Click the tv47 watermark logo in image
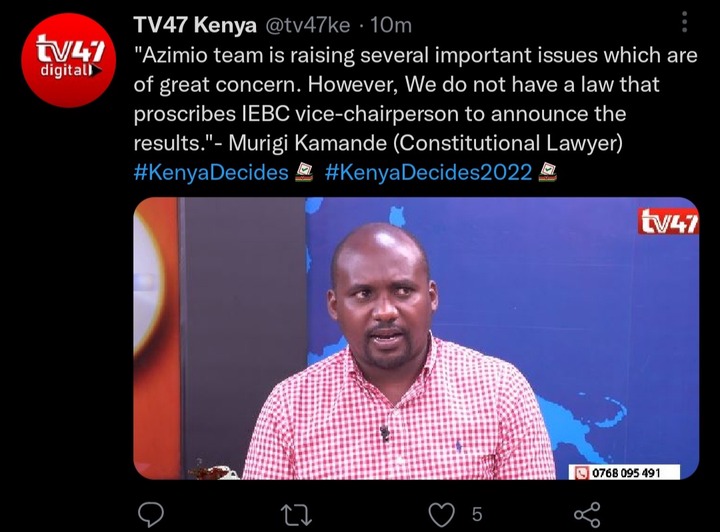The height and width of the screenshot is (532, 720). 669,221
